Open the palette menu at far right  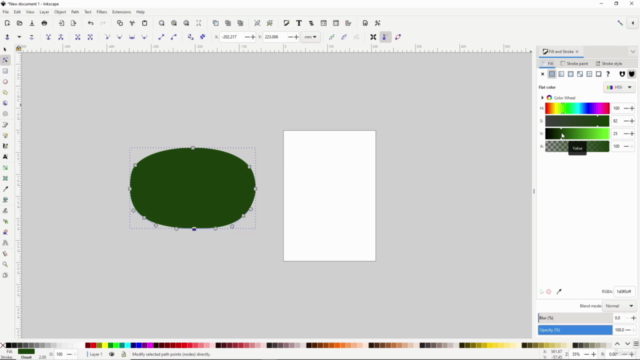[636, 344]
